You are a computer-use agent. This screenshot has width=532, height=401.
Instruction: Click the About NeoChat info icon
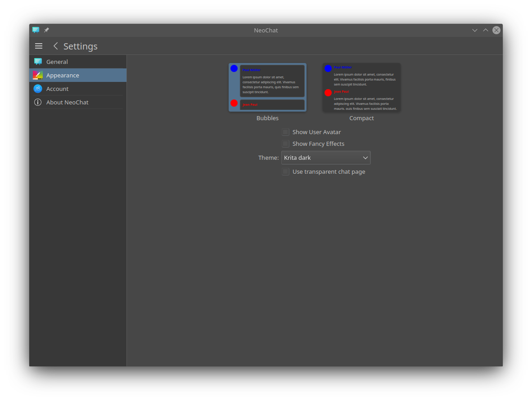(x=38, y=102)
